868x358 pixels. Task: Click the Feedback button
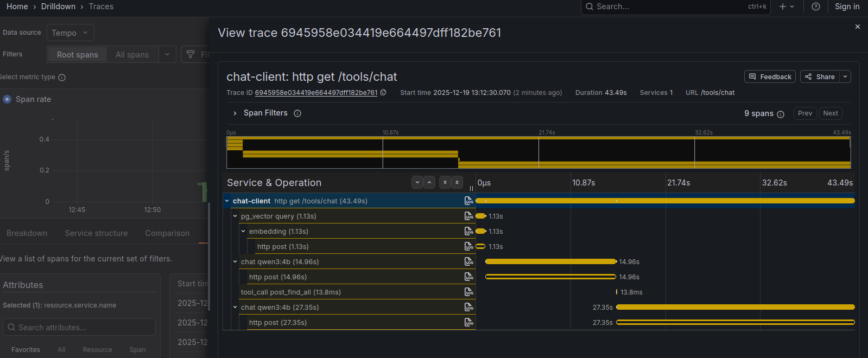[770, 77]
